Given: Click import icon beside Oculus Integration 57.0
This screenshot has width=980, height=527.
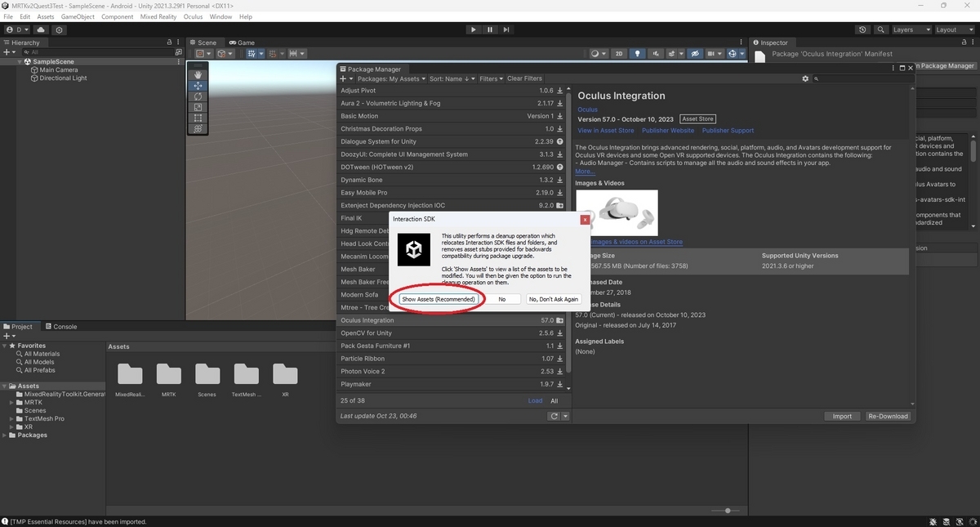Looking at the screenshot, I should coord(560,320).
